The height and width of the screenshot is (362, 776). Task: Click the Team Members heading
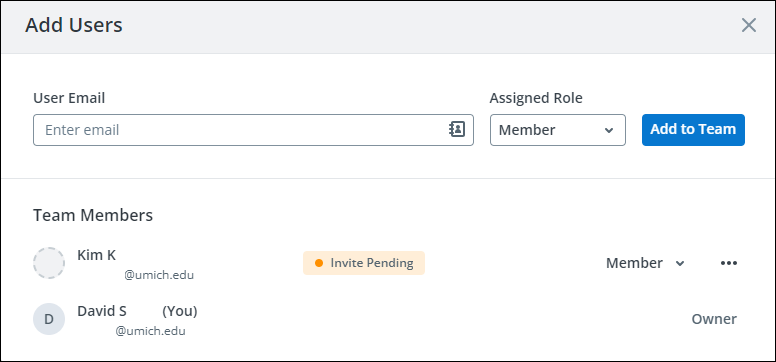click(x=93, y=215)
